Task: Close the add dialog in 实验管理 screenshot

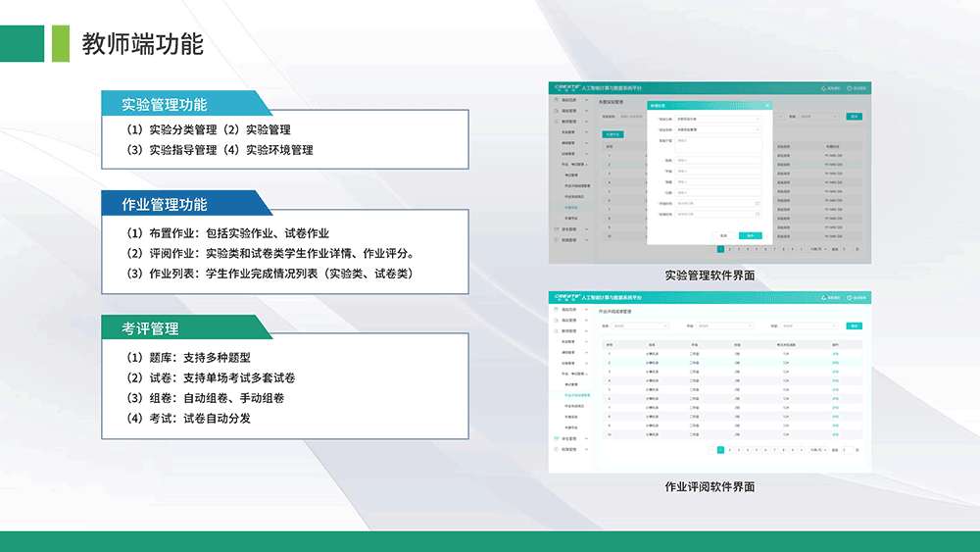Action: click(x=767, y=106)
